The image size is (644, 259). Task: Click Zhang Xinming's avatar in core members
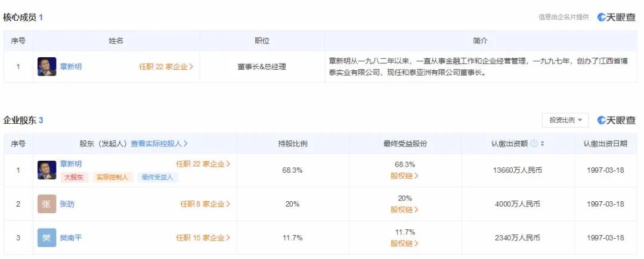47,67
